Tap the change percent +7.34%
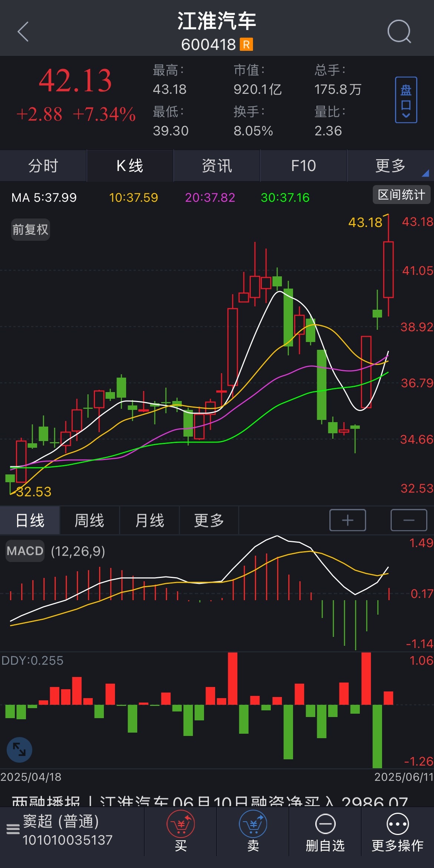Screen dimensions: 434x868 pyautogui.click(x=104, y=114)
